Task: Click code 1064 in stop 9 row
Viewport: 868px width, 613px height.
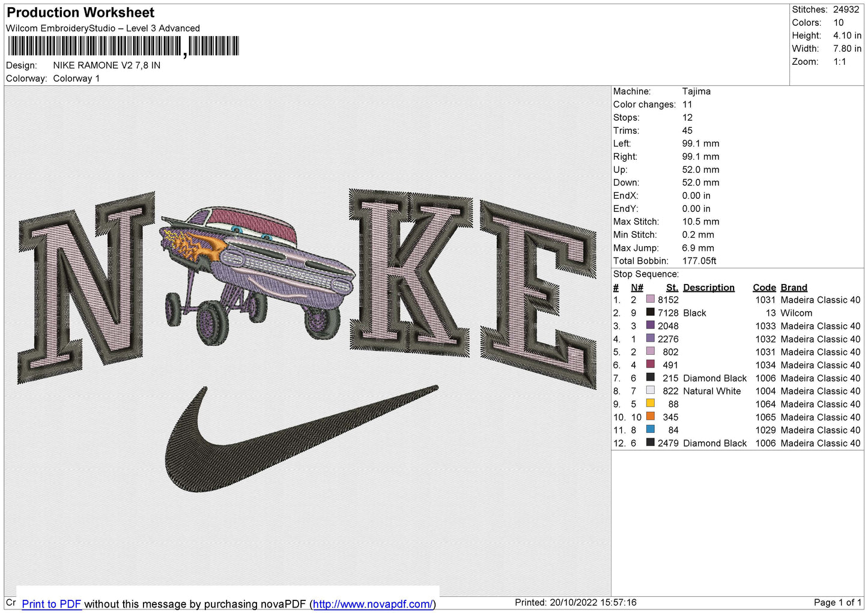Action: click(765, 404)
